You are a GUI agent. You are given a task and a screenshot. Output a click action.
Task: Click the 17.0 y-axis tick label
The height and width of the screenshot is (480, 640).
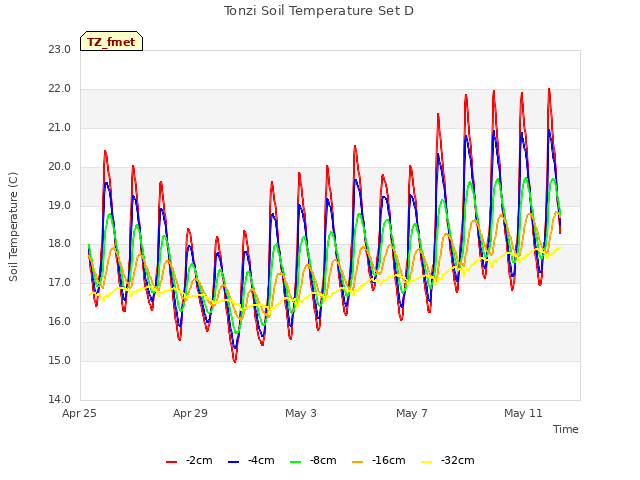(60, 282)
